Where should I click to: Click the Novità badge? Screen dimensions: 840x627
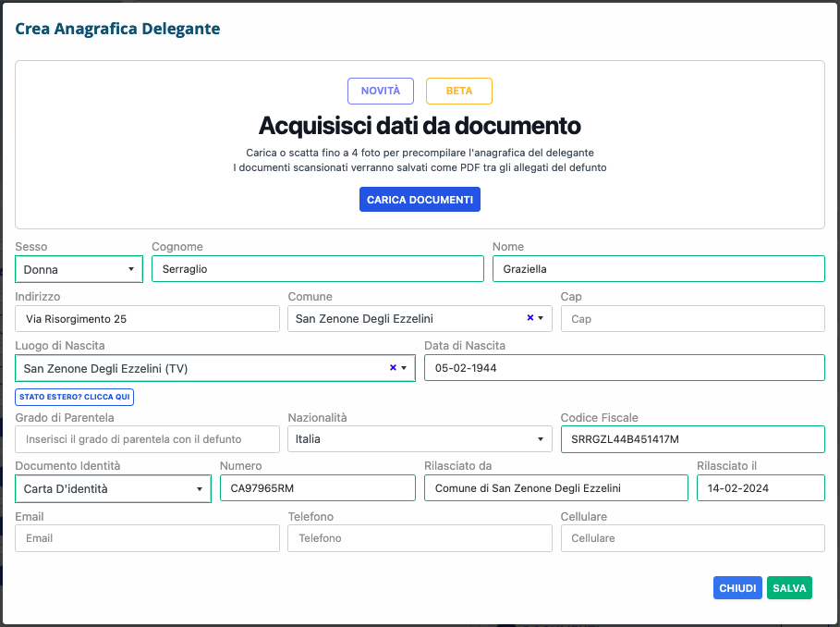381,91
